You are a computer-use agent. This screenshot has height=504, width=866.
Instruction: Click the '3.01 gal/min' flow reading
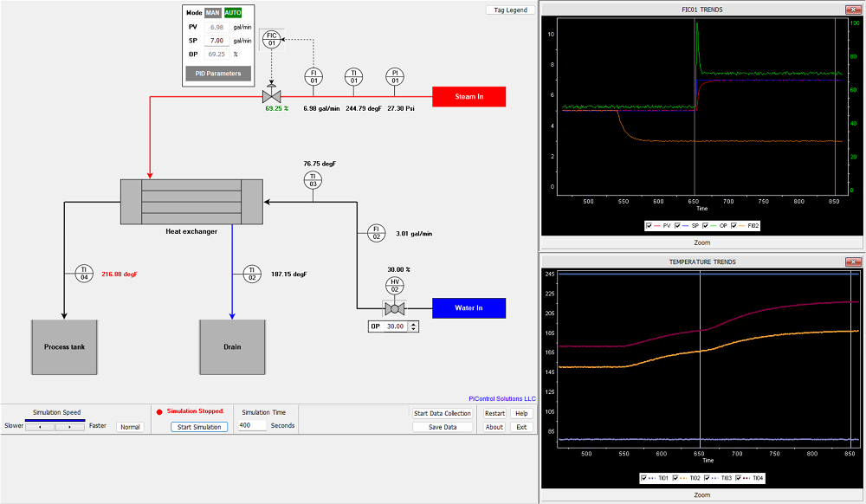click(414, 234)
